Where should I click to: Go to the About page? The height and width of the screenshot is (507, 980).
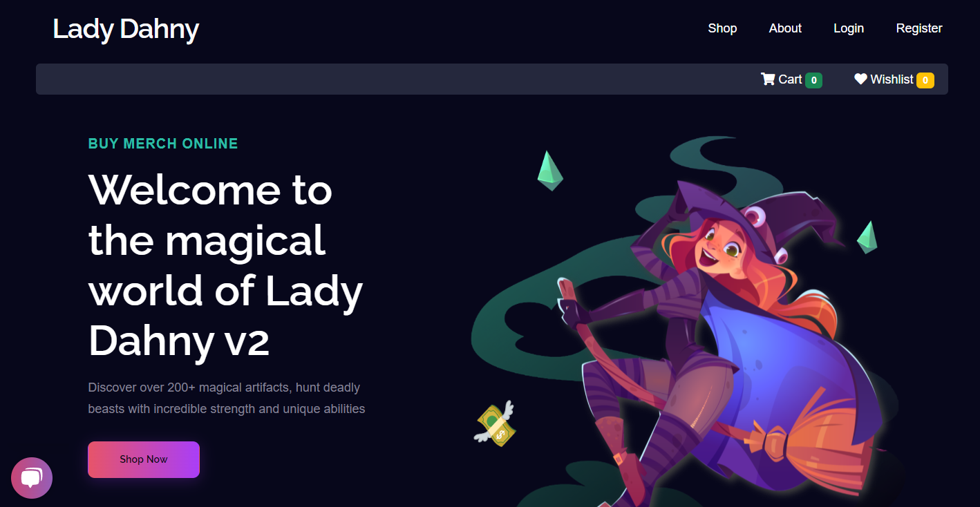point(785,28)
